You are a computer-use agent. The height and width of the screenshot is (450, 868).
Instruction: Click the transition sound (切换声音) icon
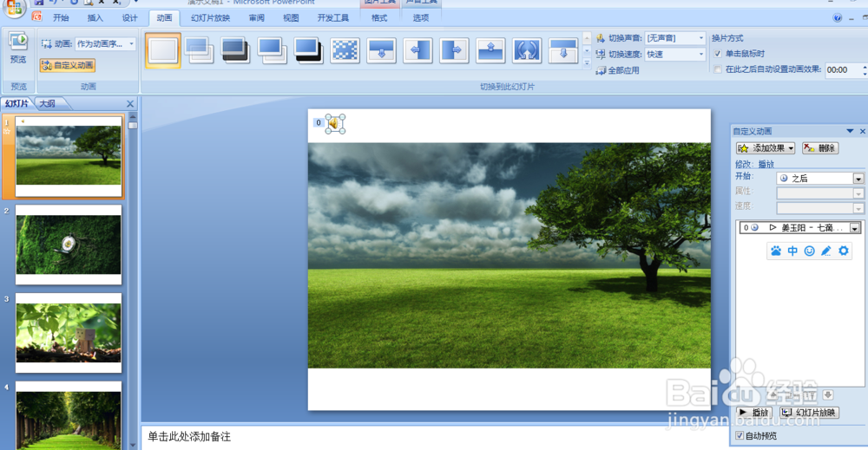(601, 38)
